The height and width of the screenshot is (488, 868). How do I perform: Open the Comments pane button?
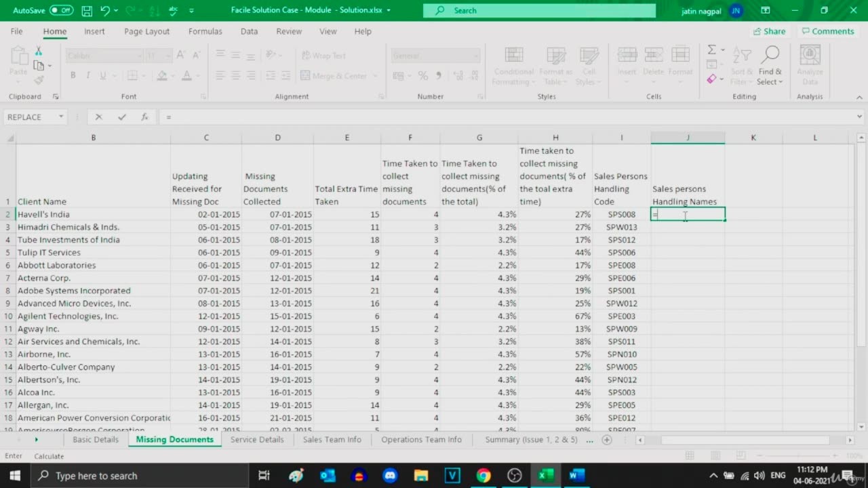click(x=827, y=31)
